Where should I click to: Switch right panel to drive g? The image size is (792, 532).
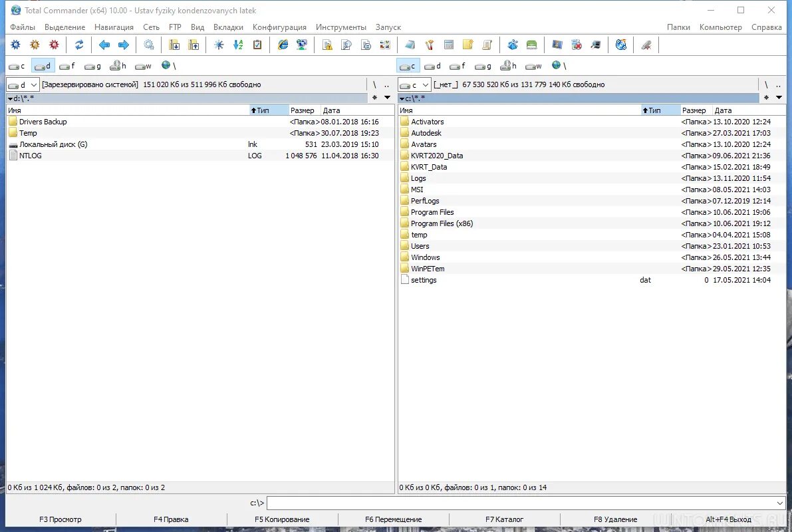[x=483, y=66]
